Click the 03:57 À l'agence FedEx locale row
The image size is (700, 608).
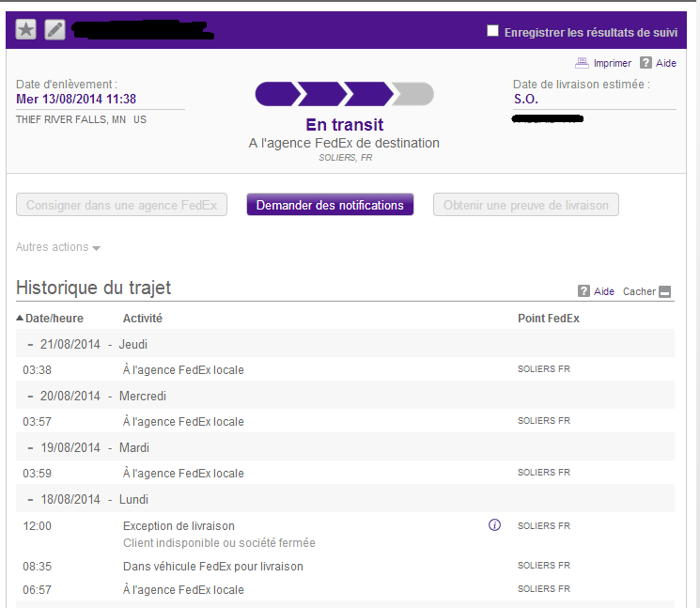(345, 421)
